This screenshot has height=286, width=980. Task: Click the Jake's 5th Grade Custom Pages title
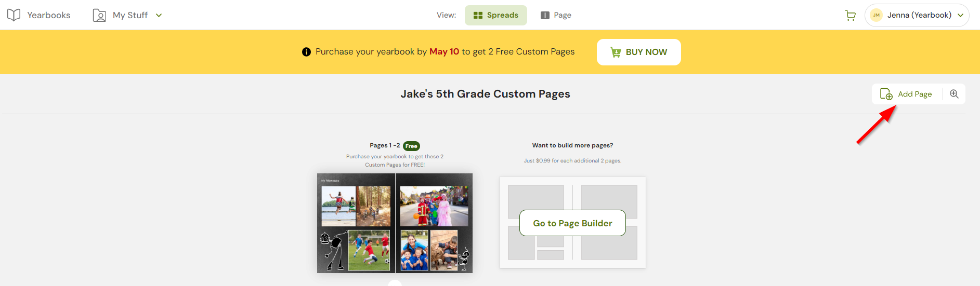[x=485, y=94]
